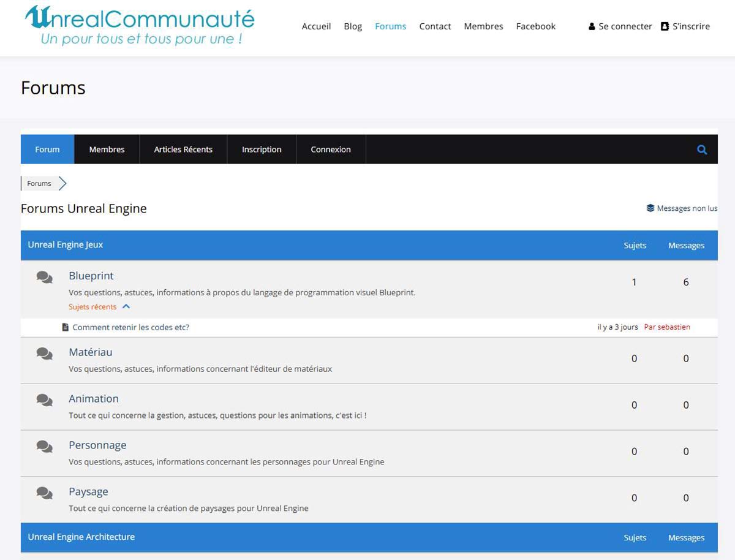The height and width of the screenshot is (560, 735).
Task: Go to Accueil in the top navigation
Action: (x=317, y=26)
